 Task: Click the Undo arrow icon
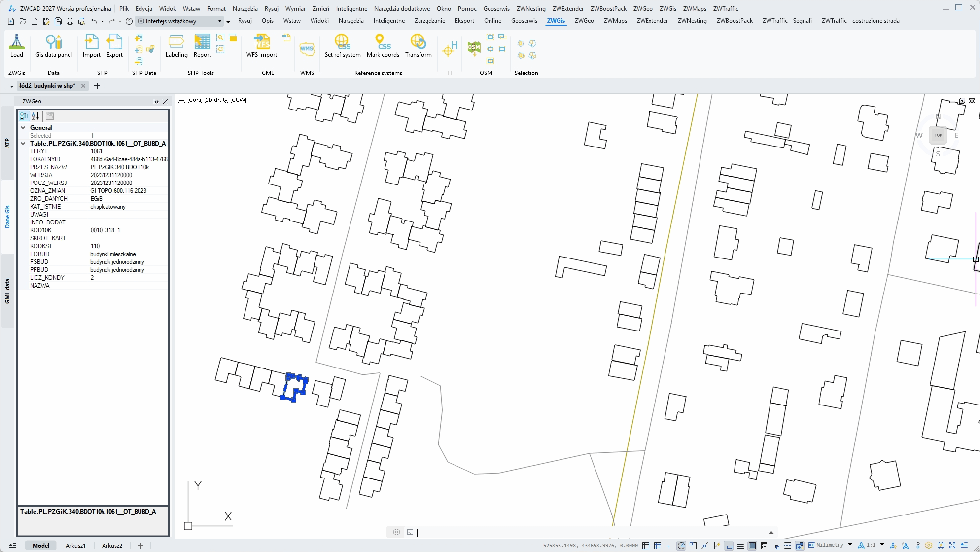coord(94,21)
